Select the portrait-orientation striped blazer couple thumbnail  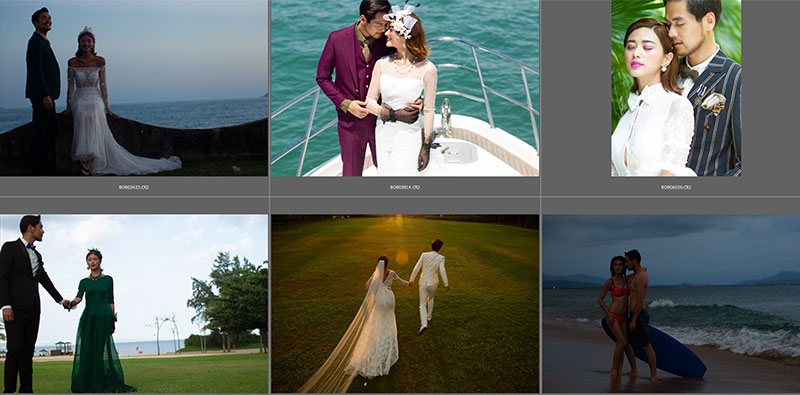coord(676,88)
